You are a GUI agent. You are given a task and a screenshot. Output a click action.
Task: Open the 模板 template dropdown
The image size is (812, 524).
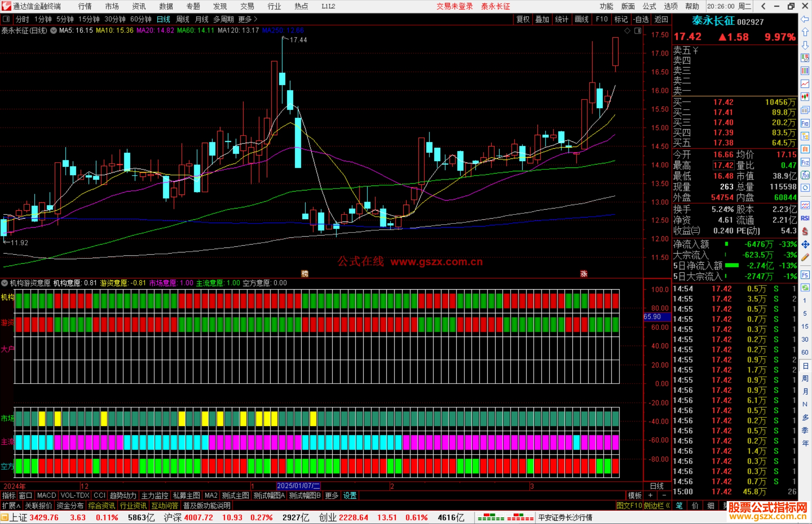[635, 495]
